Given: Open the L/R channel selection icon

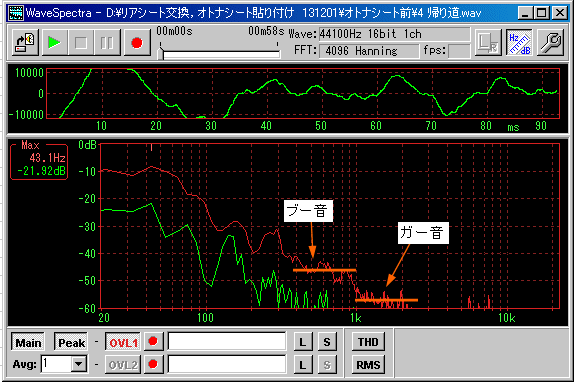Looking at the screenshot, I should tap(488, 43).
